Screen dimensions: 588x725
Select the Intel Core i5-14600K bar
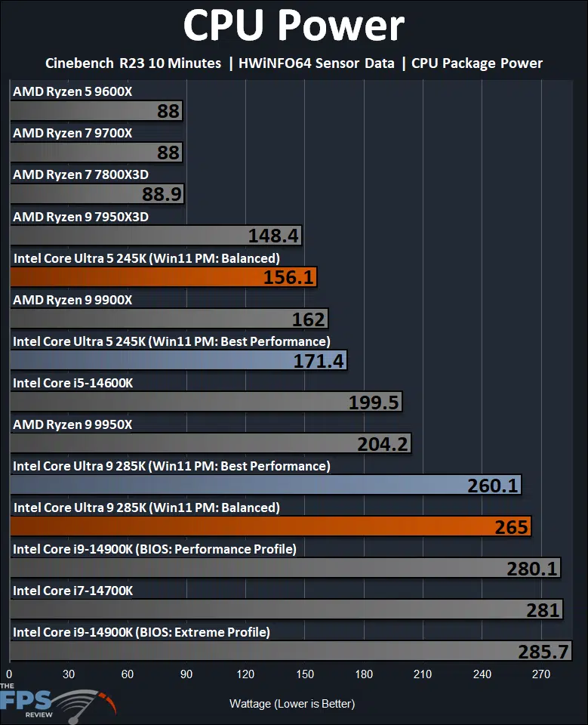click(206, 402)
